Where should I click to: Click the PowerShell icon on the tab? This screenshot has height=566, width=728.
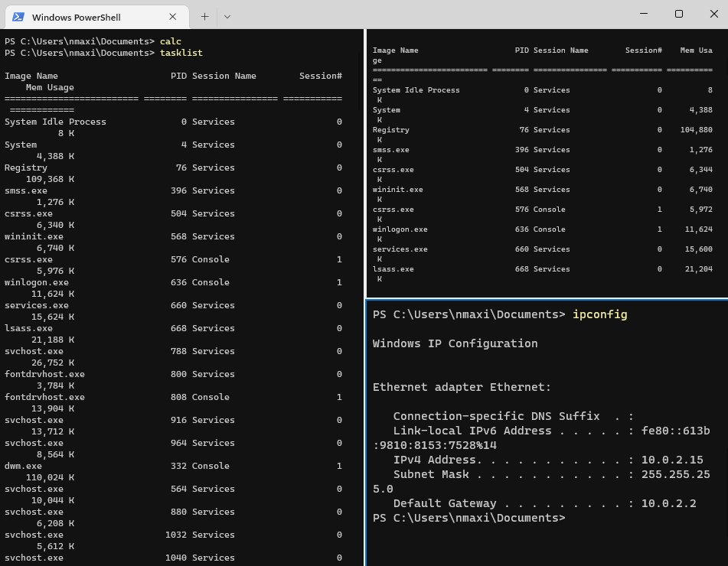click(19, 16)
